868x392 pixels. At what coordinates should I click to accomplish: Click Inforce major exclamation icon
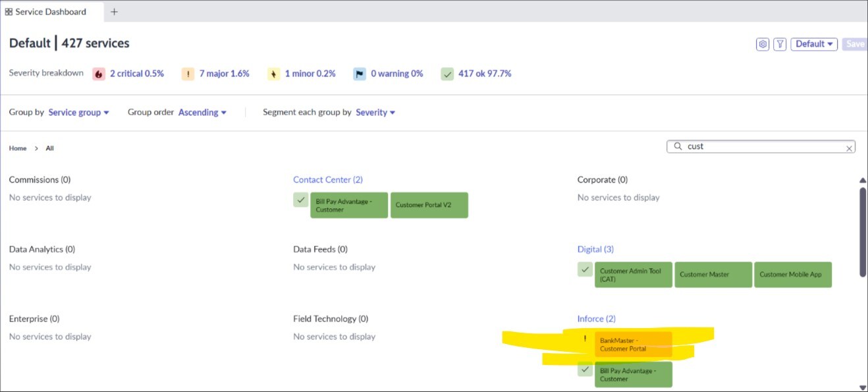pos(585,339)
